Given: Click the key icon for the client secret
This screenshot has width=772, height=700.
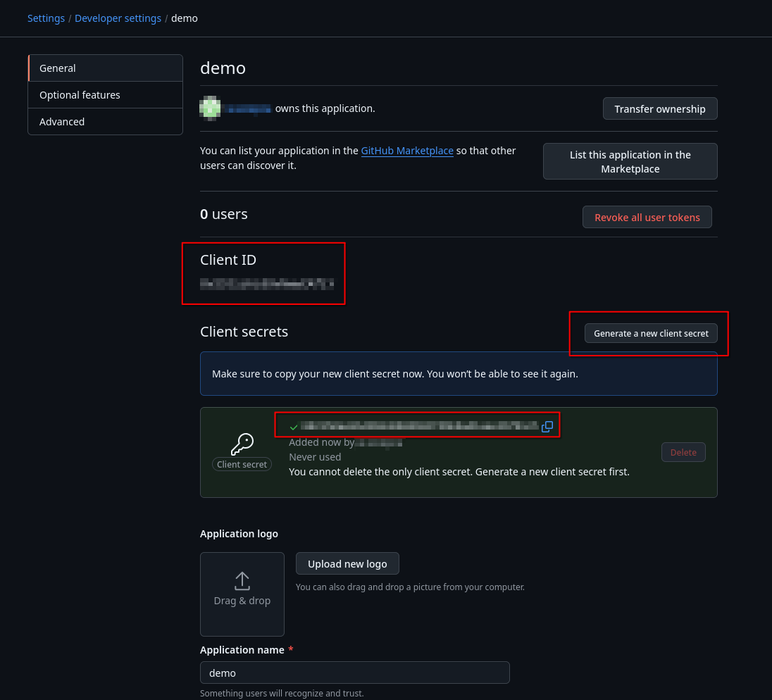Looking at the screenshot, I should (242, 444).
